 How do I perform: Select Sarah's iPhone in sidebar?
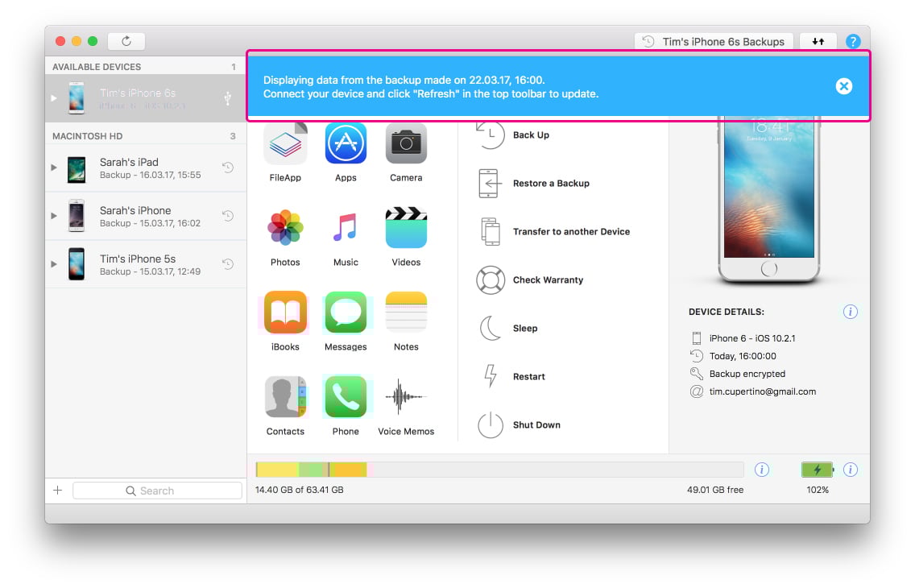point(146,217)
